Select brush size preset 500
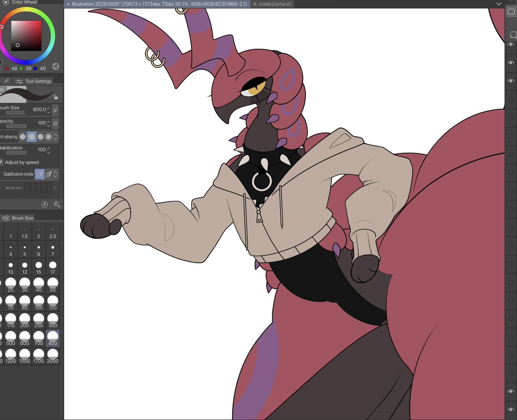517x420 pixels. pos(11,339)
